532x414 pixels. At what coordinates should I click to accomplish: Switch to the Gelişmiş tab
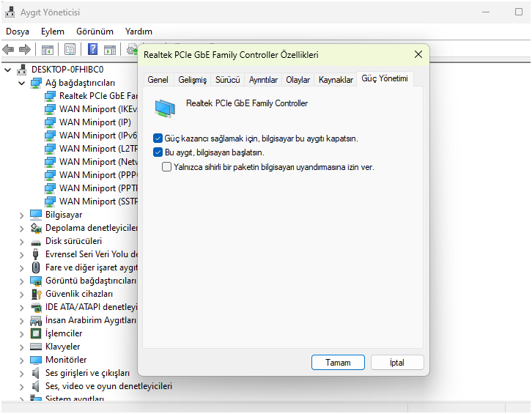click(193, 80)
